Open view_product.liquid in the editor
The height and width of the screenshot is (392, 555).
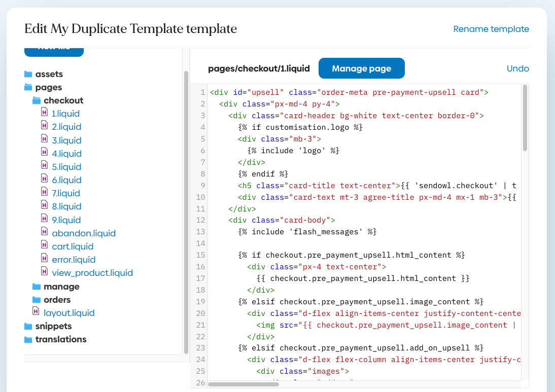click(x=92, y=273)
